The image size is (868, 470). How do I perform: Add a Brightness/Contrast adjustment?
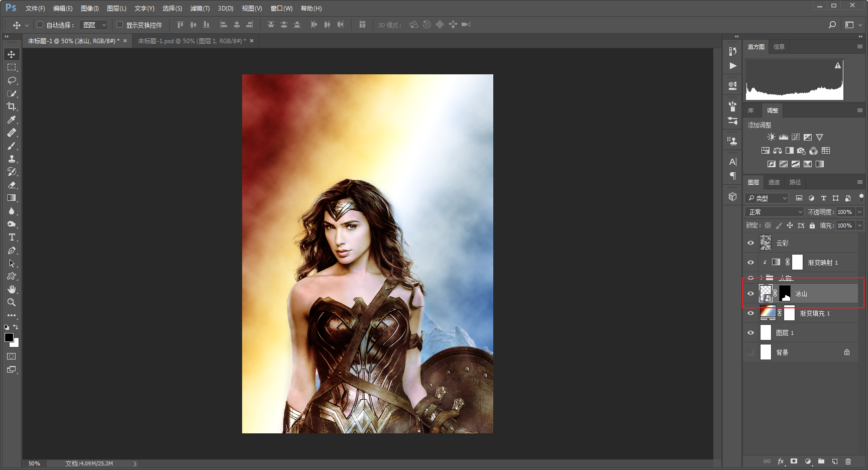click(771, 137)
